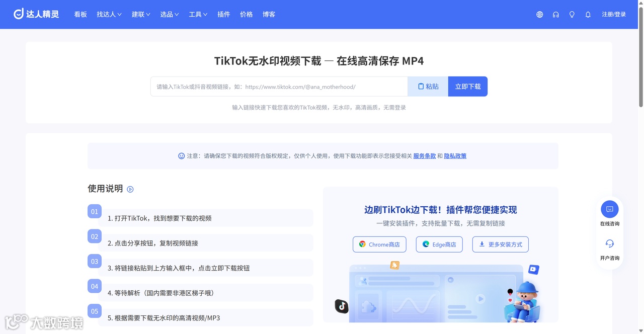Open the language globe icon
The image size is (644, 334).
[x=539, y=15]
